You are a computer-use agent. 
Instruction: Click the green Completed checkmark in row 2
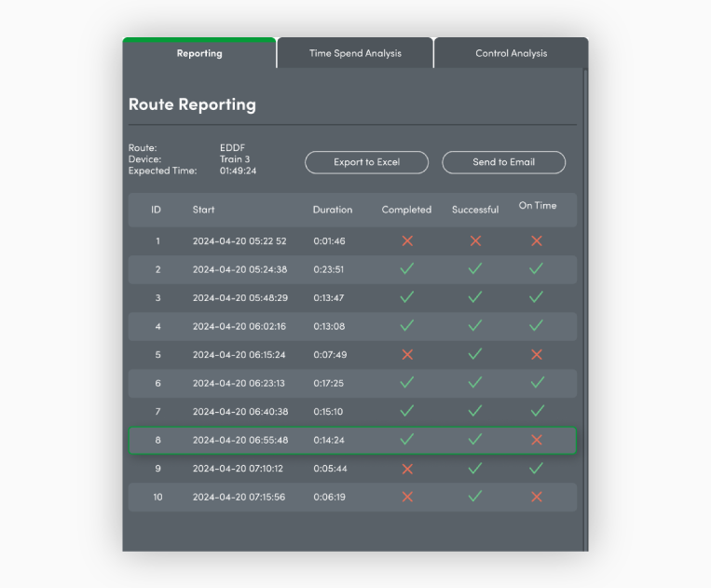[407, 269]
